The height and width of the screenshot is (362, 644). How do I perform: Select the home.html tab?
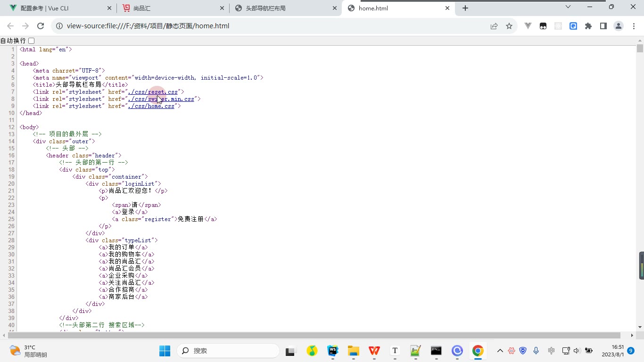click(399, 8)
